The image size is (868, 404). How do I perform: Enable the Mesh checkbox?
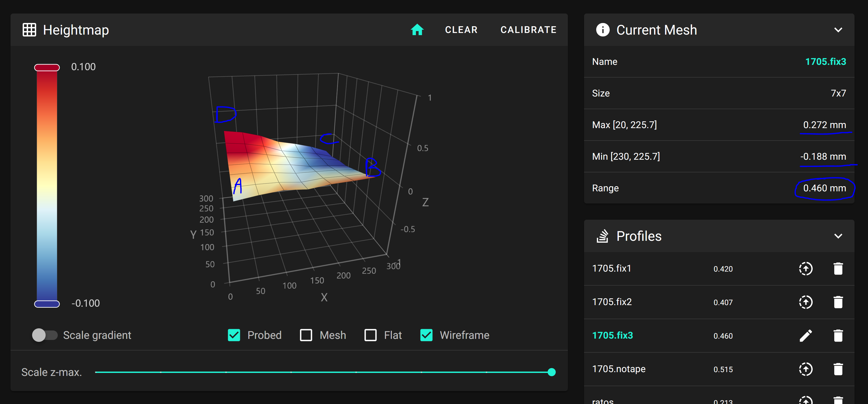click(x=306, y=335)
